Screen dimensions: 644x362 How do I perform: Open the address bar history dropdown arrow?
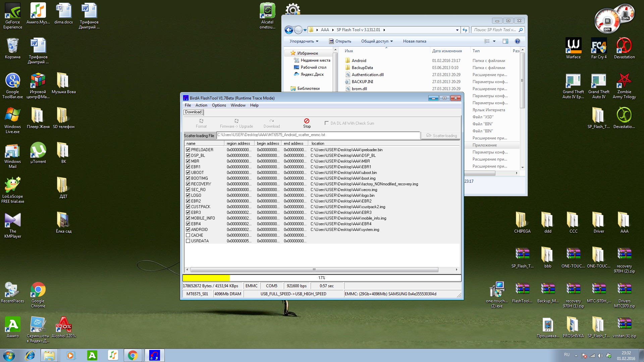(x=457, y=30)
